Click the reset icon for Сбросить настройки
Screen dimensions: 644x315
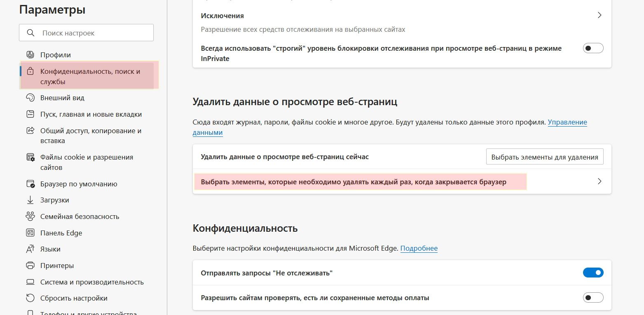pyautogui.click(x=30, y=298)
